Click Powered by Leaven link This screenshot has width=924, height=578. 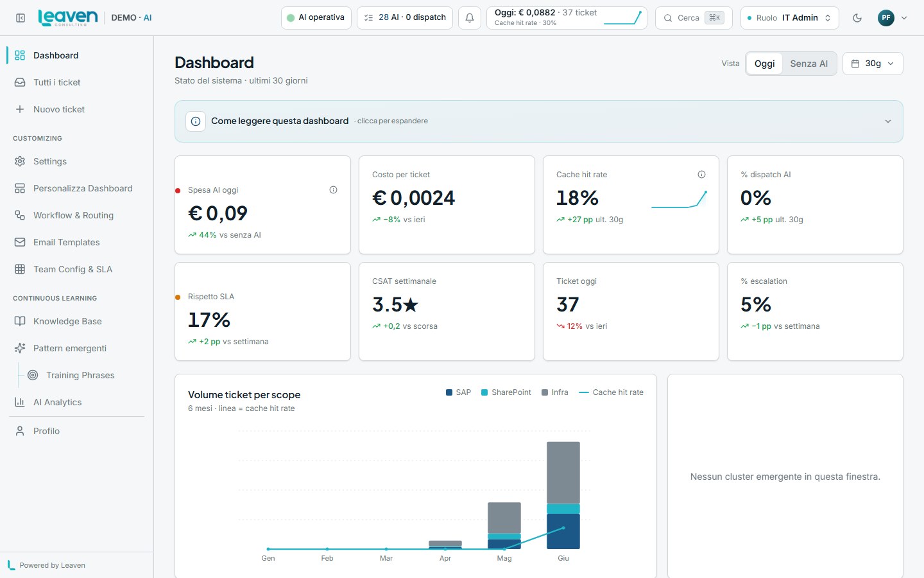click(46, 565)
